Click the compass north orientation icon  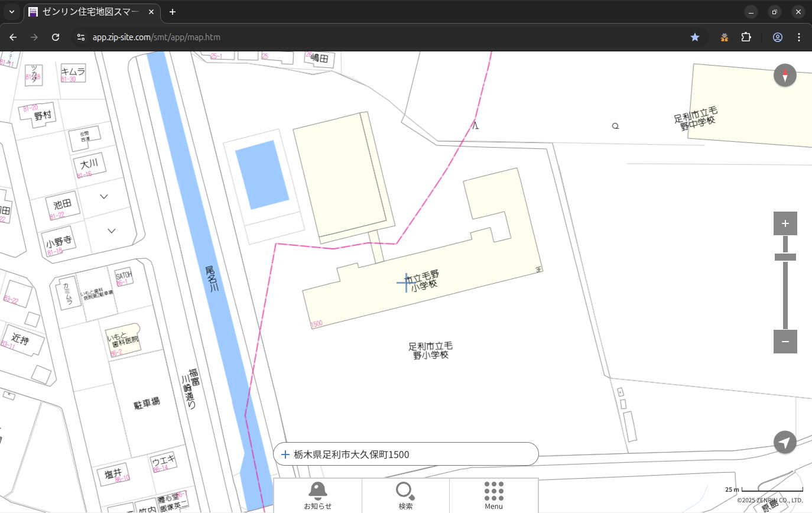click(x=785, y=76)
